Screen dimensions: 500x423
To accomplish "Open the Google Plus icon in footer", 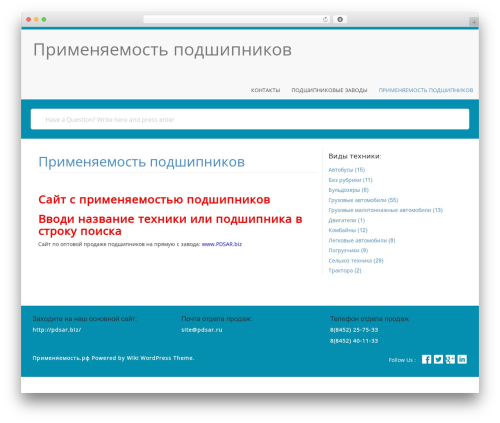I will [x=450, y=359].
